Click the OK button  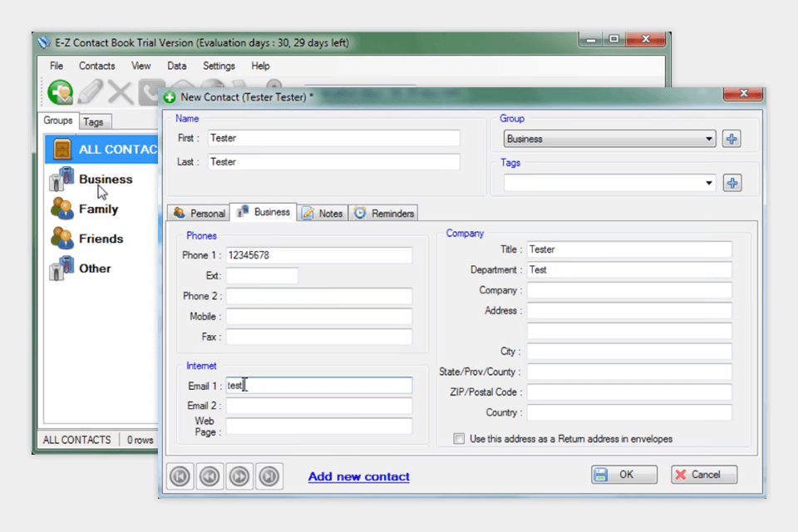624,475
